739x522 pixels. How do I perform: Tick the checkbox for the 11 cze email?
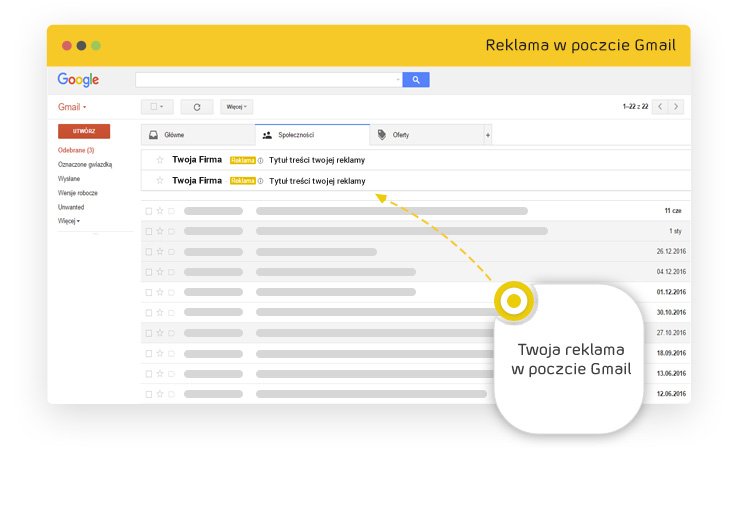click(149, 211)
